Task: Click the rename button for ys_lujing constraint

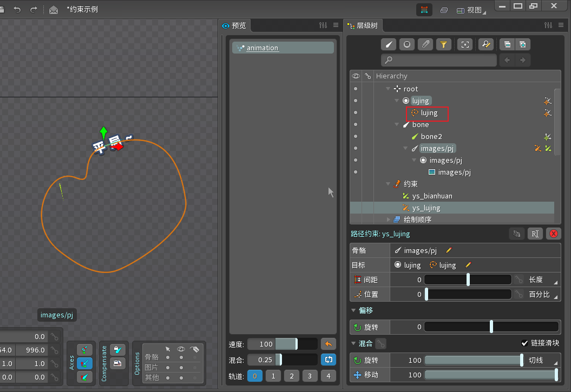Action: (535, 234)
